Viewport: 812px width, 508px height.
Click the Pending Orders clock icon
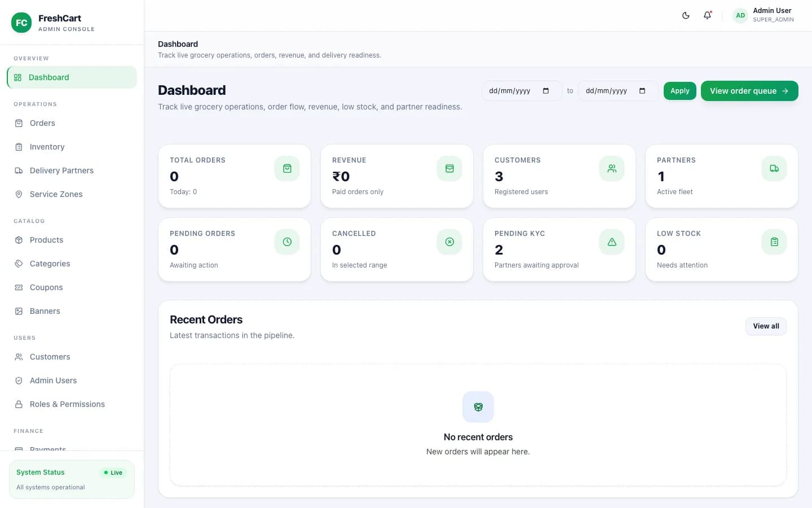tap(287, 242)
